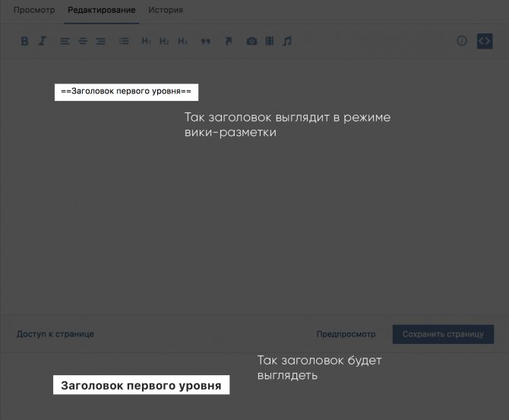Center align the text
509x420 pixels.
click(x=83, y=41)
